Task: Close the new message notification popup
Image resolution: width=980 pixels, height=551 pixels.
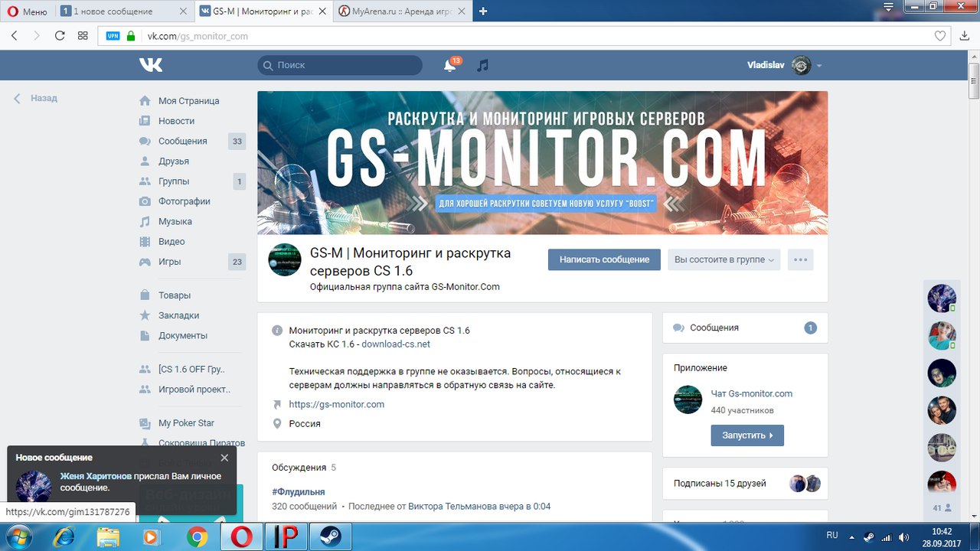Action: (224, 458)
